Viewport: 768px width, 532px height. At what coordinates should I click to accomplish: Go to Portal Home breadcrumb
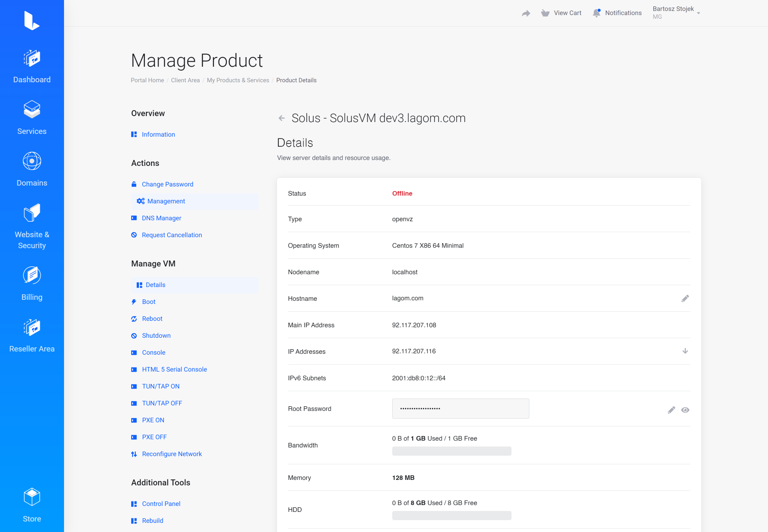tap(147, 80)
